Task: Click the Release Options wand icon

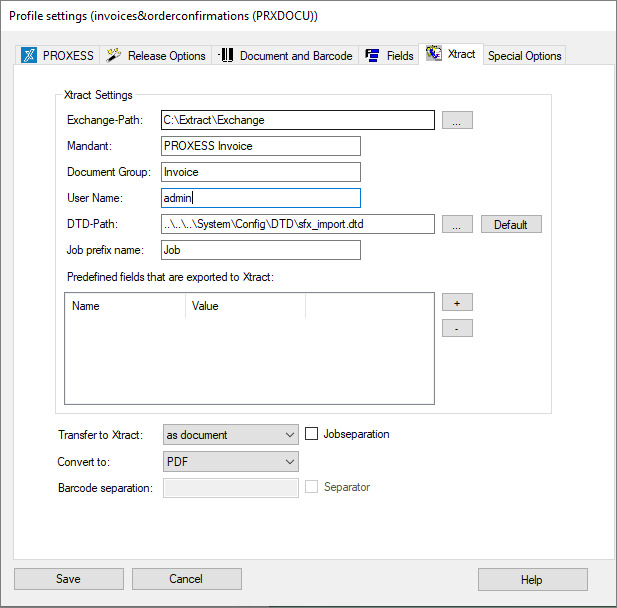Action: pos(113,55)
